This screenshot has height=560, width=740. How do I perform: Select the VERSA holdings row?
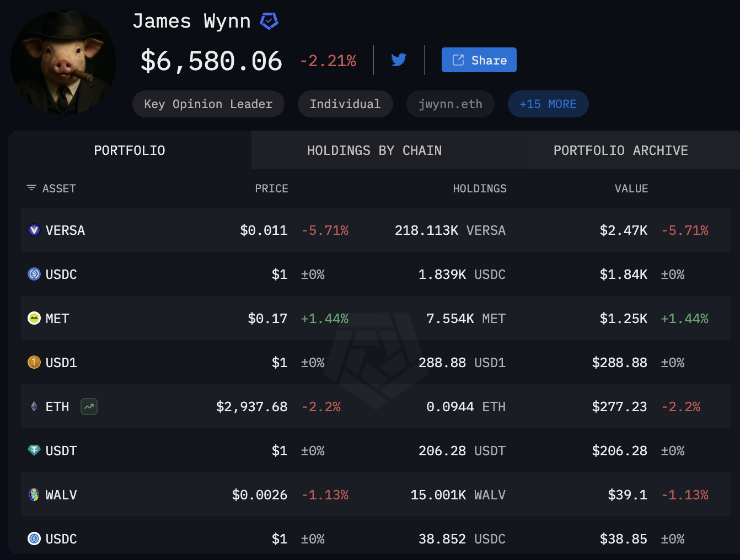click(x=369, y=230)
